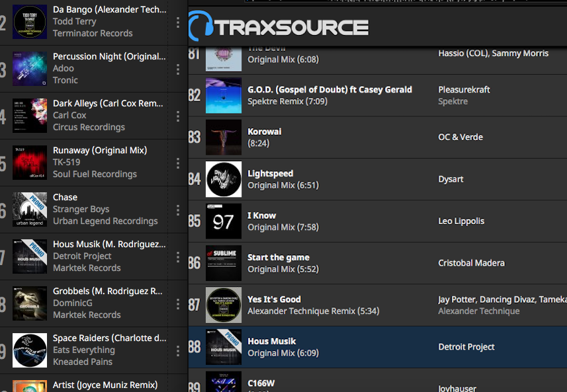Click Terminator Records label name
Screen dimensions: 567x392
tap(93, 33)
